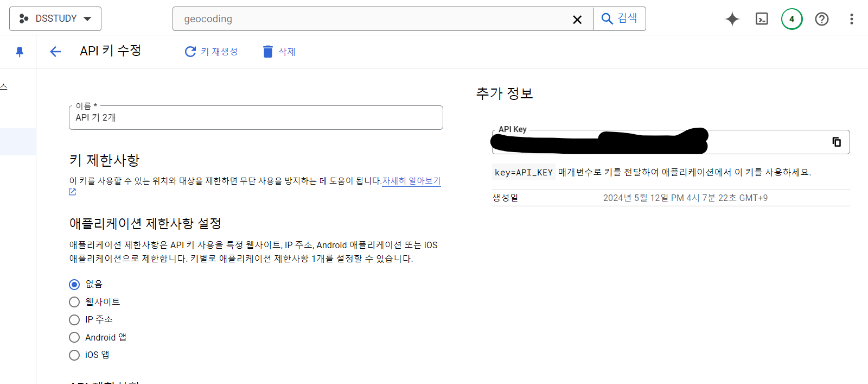Click the API 키 수정 page title

pyautogui.click(x=111, y=51)
